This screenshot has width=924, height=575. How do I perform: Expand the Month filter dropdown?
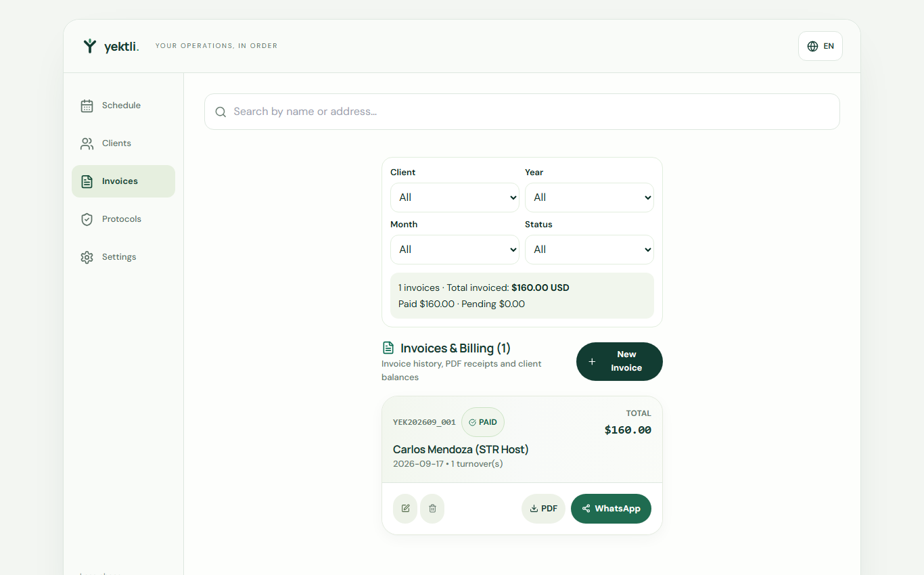coord(455,250)
